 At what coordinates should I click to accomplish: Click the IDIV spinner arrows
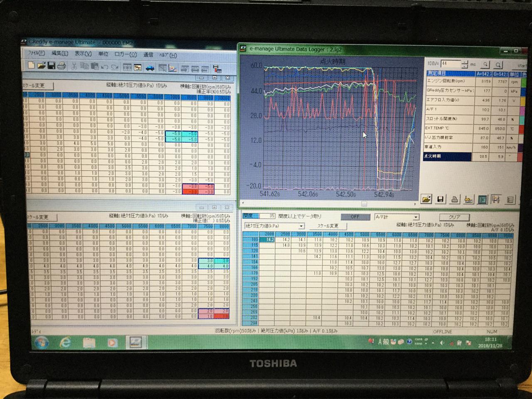pos(465,64)
